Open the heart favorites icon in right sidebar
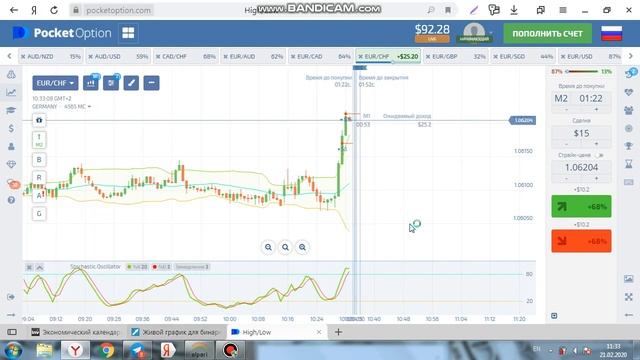Screen dimensions: 640x360 (629, 92)
